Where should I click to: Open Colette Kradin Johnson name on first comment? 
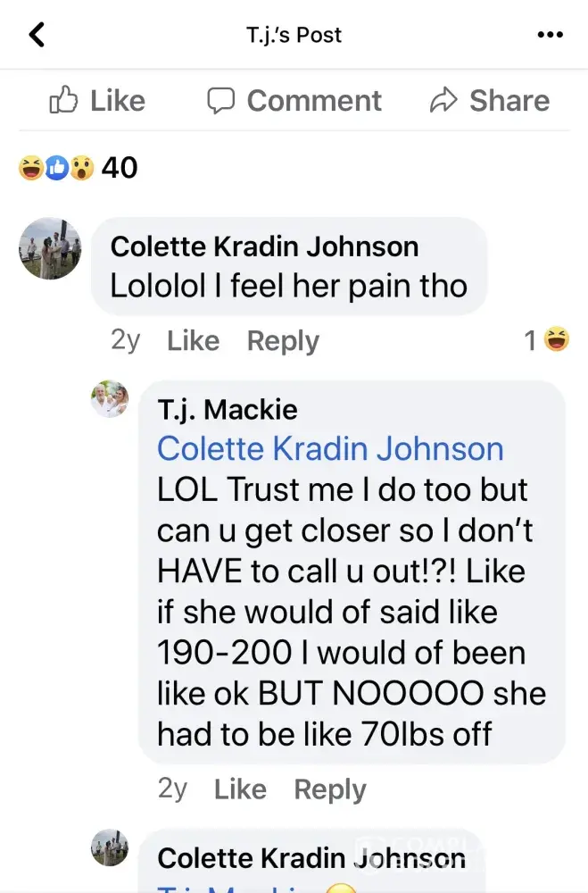pos(265,246)
